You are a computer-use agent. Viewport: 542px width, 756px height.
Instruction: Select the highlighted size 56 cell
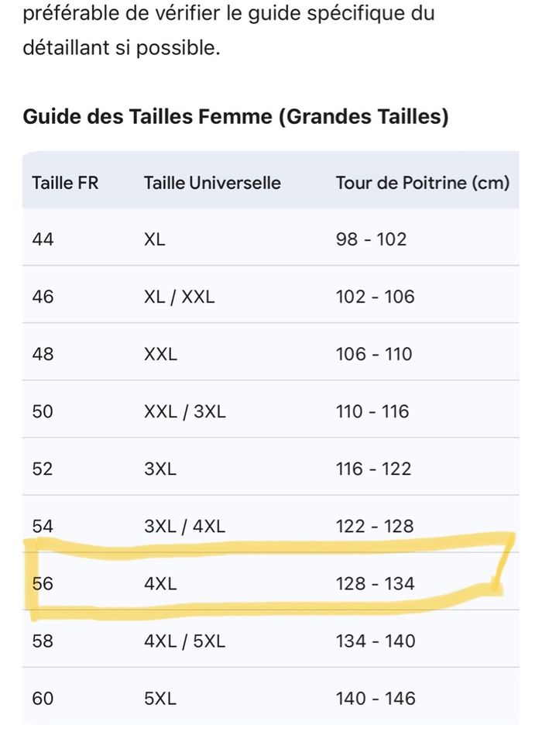pos(43,583)
